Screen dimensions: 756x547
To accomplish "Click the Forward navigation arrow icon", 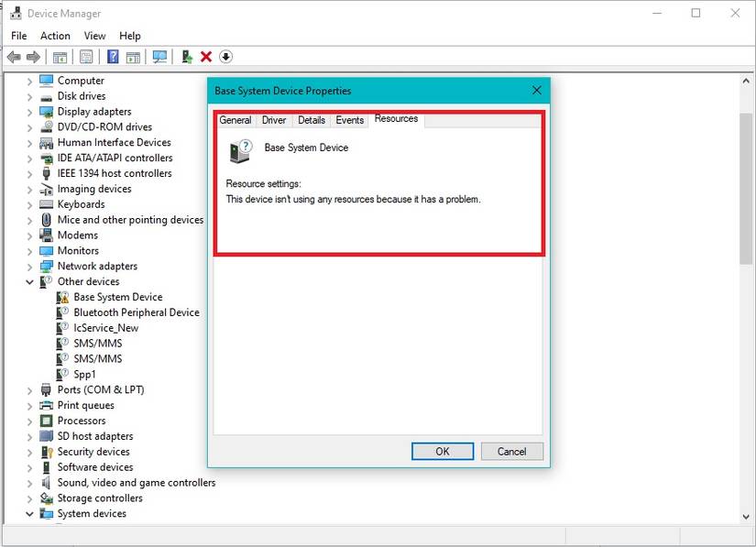I will [34, 57].
